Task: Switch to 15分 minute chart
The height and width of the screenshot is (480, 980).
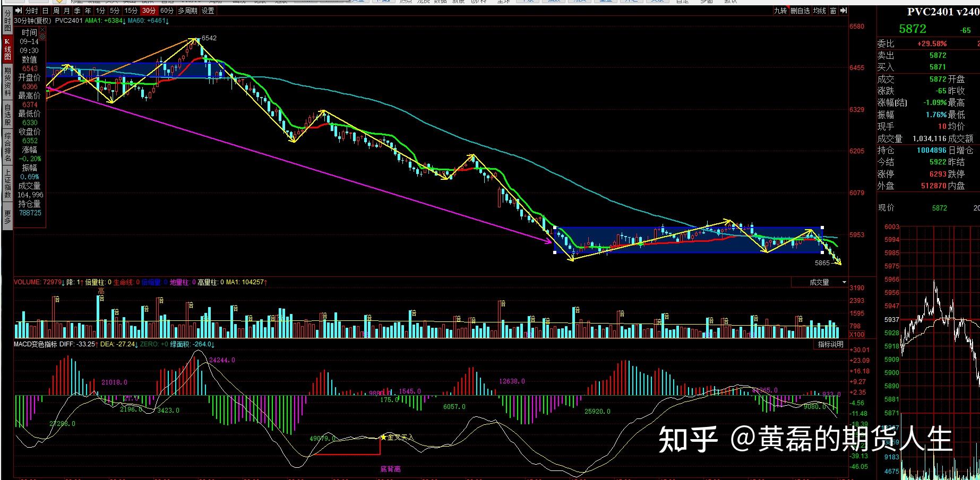Action: 131,11
